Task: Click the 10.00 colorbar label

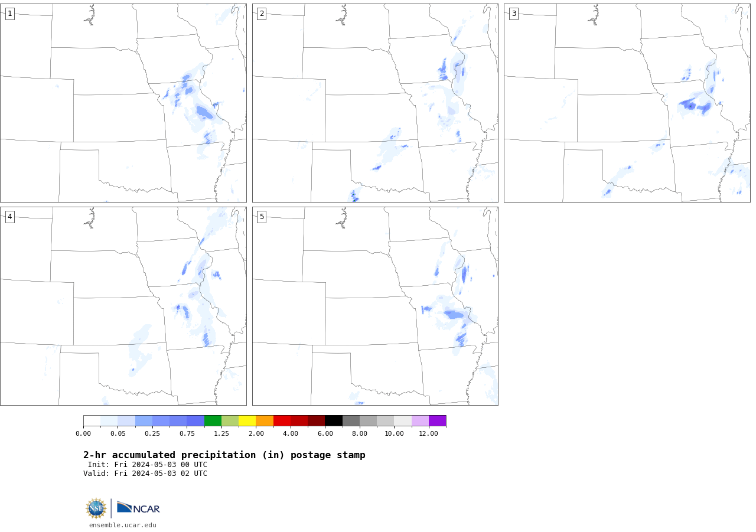Action: [394, 434]
